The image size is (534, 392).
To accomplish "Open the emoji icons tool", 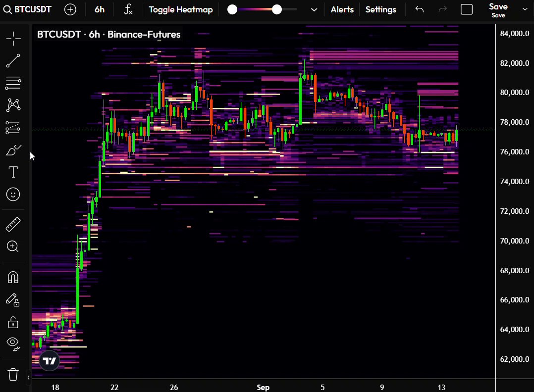I will 13,195.
